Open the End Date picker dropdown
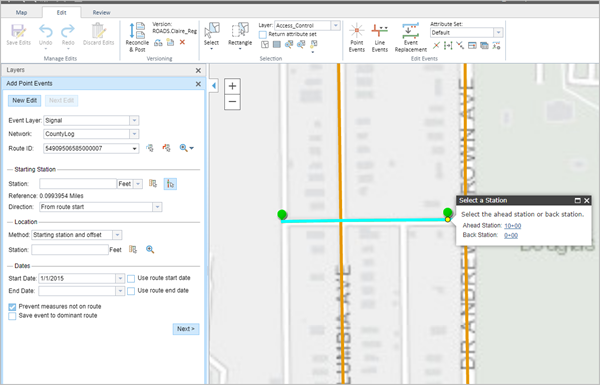This screenshot has height=386, width=600. [120, 291]
